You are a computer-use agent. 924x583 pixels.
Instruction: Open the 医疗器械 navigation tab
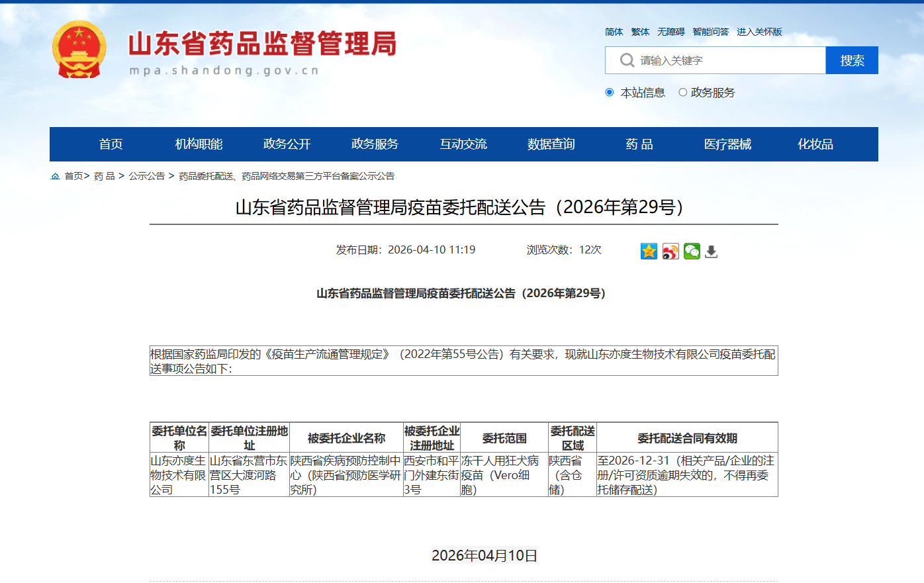pos(727,144)
